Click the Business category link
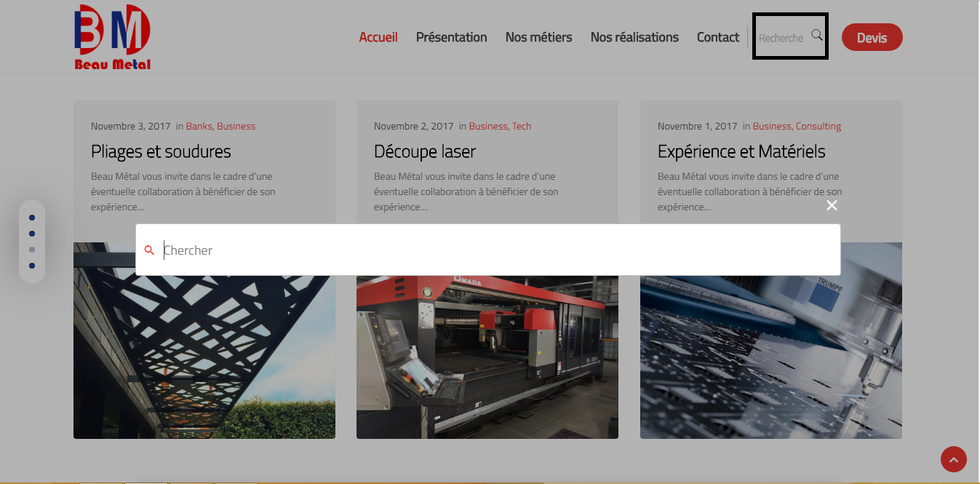The height and width of the screenshot is (484, 980). click(x=236, y=125)
